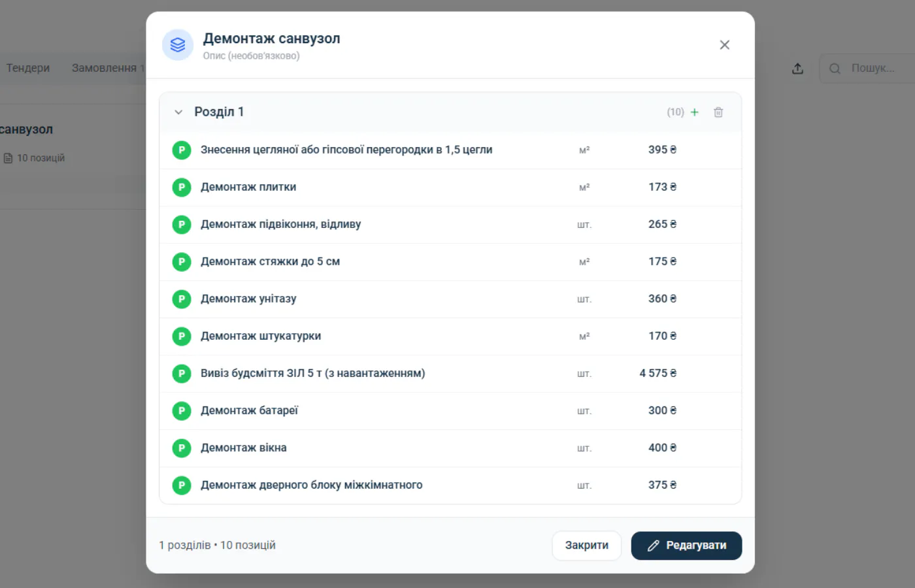Select the Демонтаж батареї row text
The width and height of the screenshot is (915, 588).
[249, 411]
